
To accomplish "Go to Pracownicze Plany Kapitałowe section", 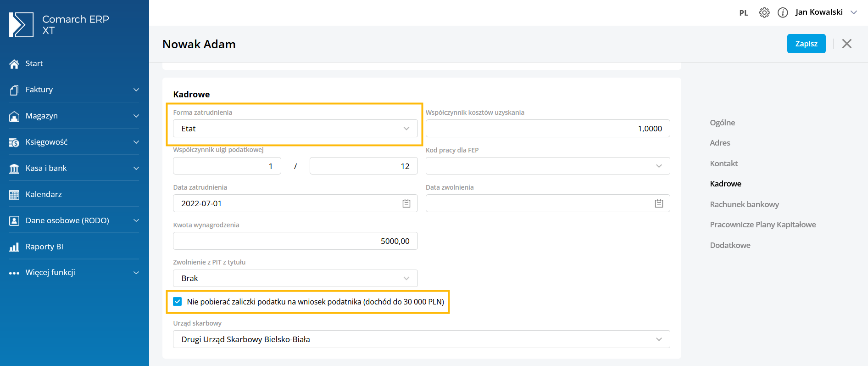I will [x=762, y=225].
